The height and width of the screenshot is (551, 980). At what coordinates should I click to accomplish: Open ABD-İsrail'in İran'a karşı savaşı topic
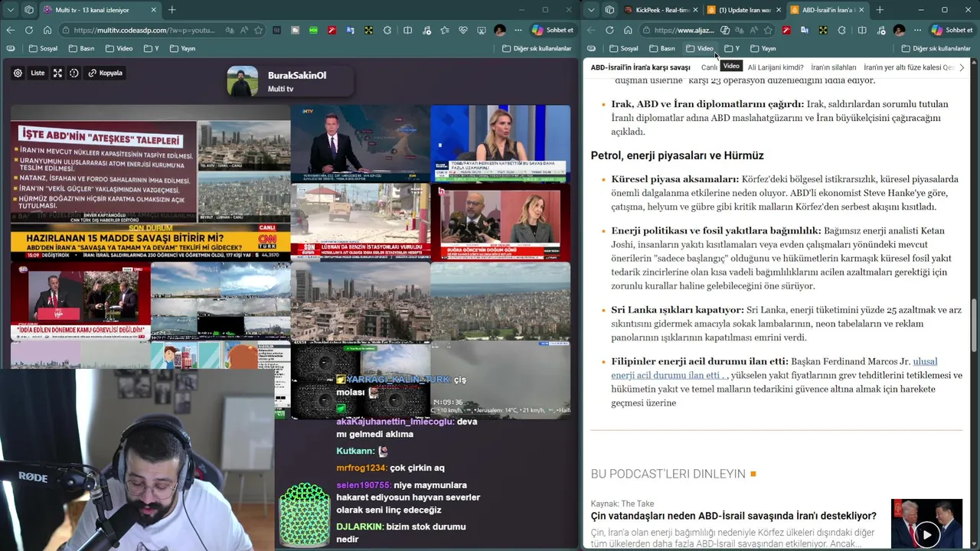(x=640, y=67)
